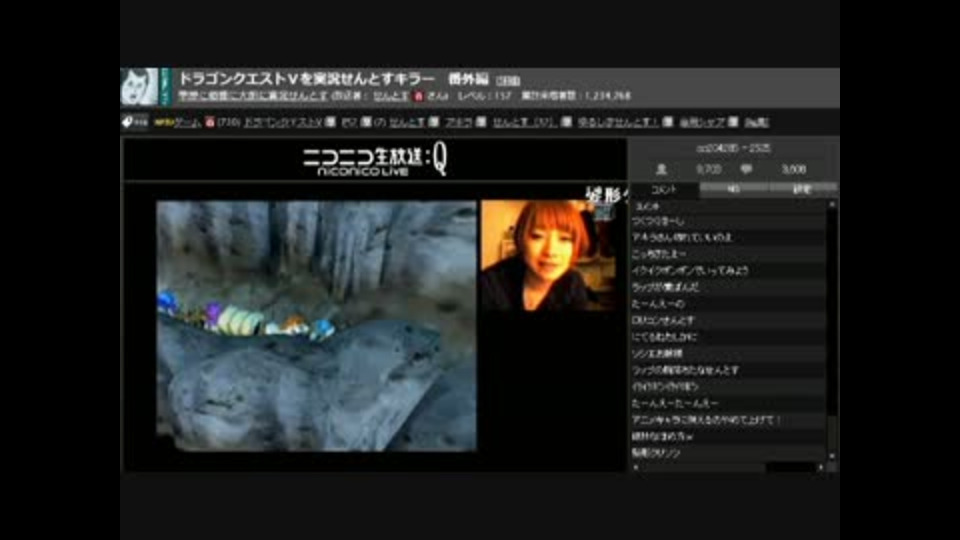Switch to the コメント tab
This screenshot has height=540, width=960.
pyautogui.click(x=664, y=190)
